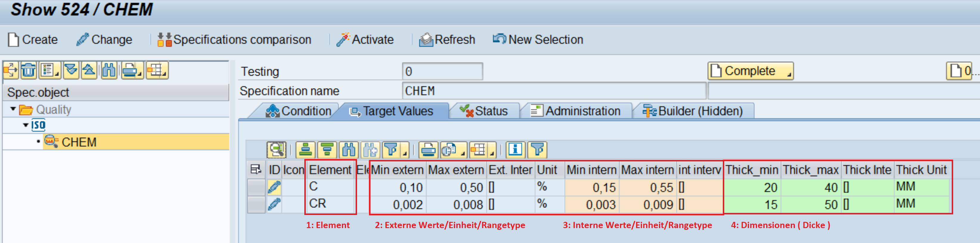Click the select-all rows icon in table corner
Viewport: 980px width, 243px height.
[x=256, y=170]
